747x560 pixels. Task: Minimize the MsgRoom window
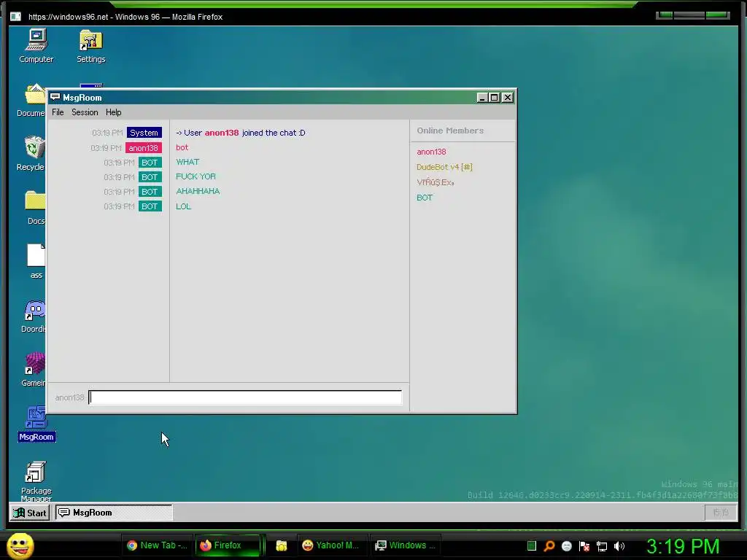pyautogui.click(x=482, y=98)
